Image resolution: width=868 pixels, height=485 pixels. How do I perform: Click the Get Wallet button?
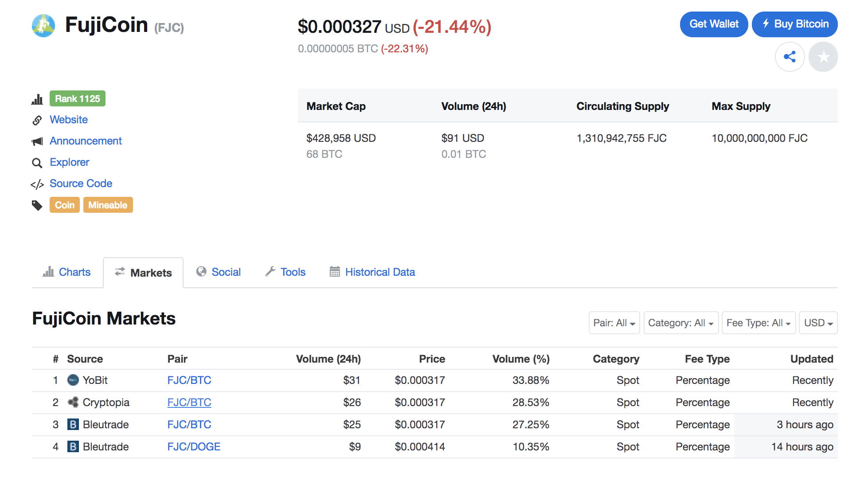pyautogui.click(x=714, y=24)
